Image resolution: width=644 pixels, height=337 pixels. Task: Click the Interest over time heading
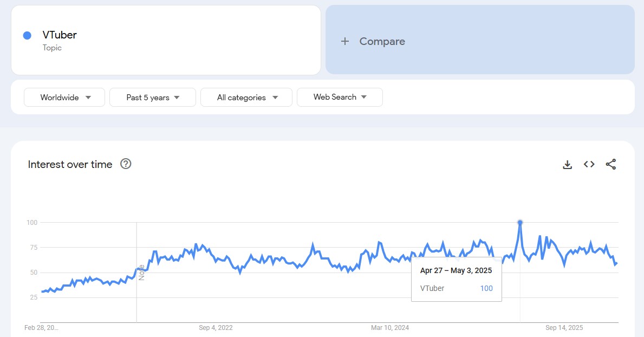click(70, 164)
